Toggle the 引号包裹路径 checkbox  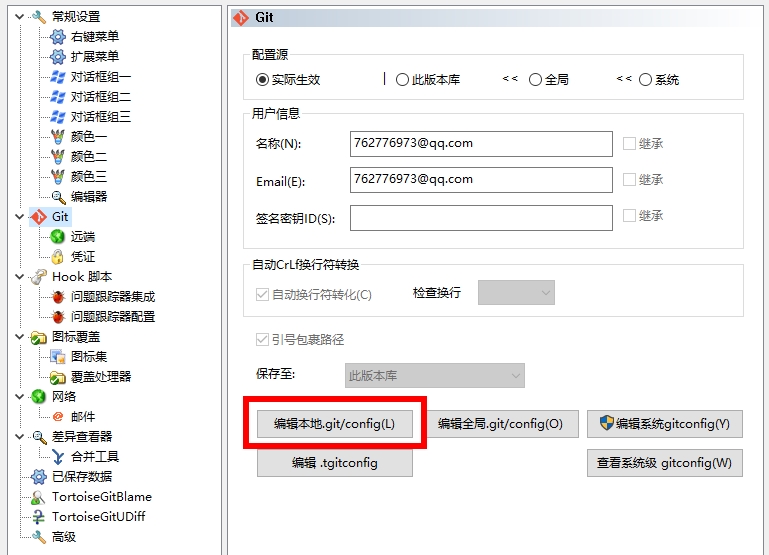(x=262, y=339)
